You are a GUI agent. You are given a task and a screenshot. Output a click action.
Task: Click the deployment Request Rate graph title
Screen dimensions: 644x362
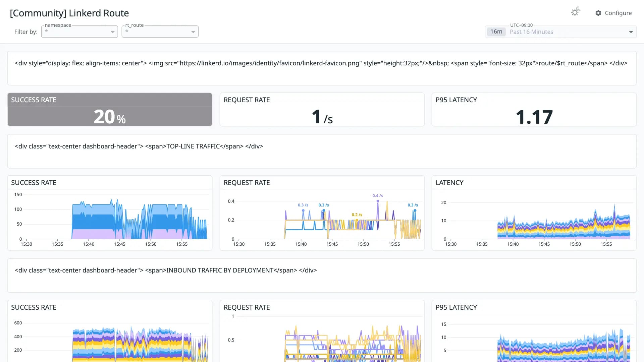(247, 307)
